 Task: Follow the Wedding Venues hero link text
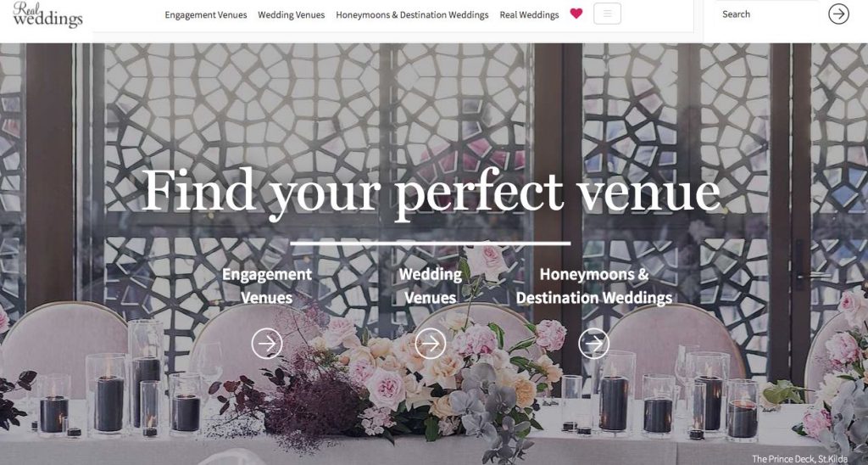click(x=430, y=286)
